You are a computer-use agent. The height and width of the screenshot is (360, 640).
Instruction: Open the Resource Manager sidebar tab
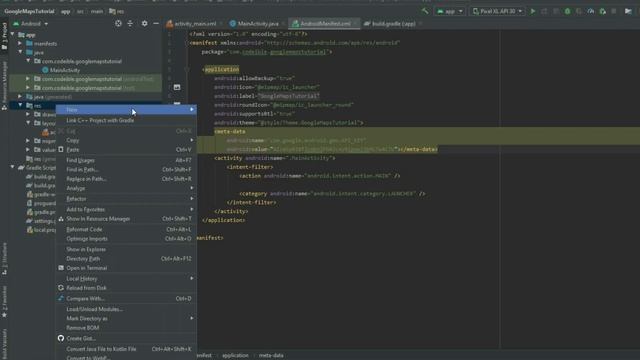pyautogui.click(x=4, y=86)
